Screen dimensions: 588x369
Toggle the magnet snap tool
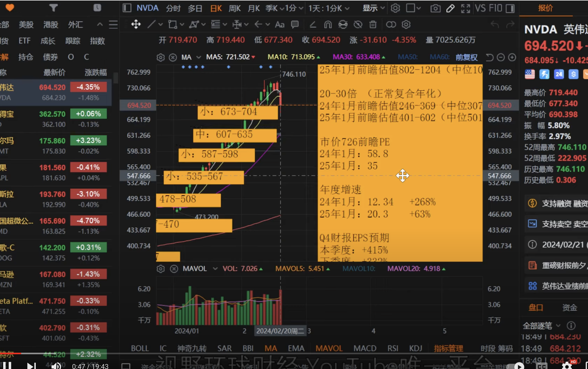(x=328, y=25)
